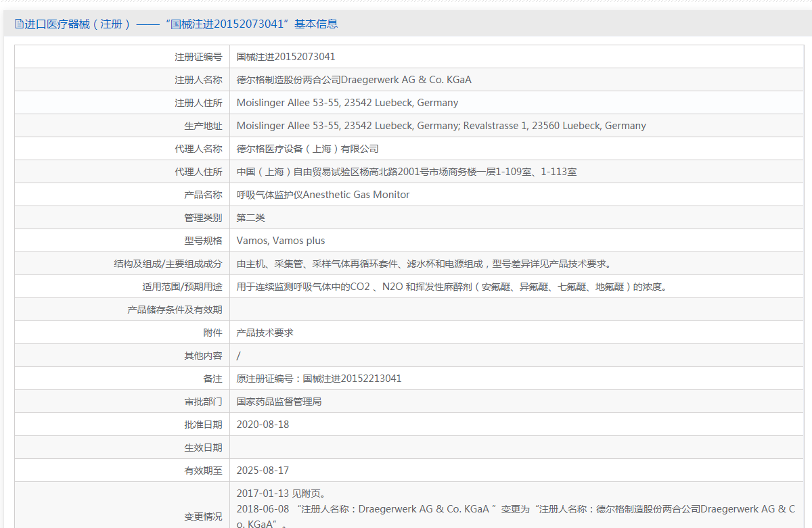Open the 产品技术要求 attachment
This screenshot has width=812, height=528.
265,333
